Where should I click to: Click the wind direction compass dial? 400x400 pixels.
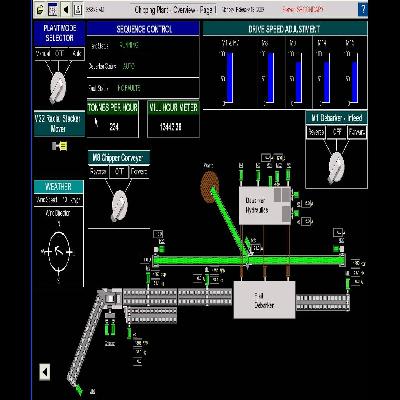coord(59,252)
